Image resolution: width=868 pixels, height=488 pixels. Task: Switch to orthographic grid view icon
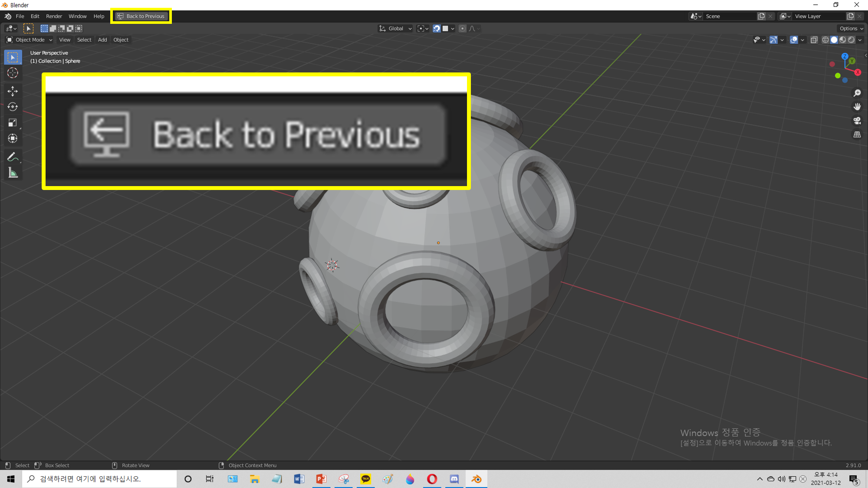857,134
